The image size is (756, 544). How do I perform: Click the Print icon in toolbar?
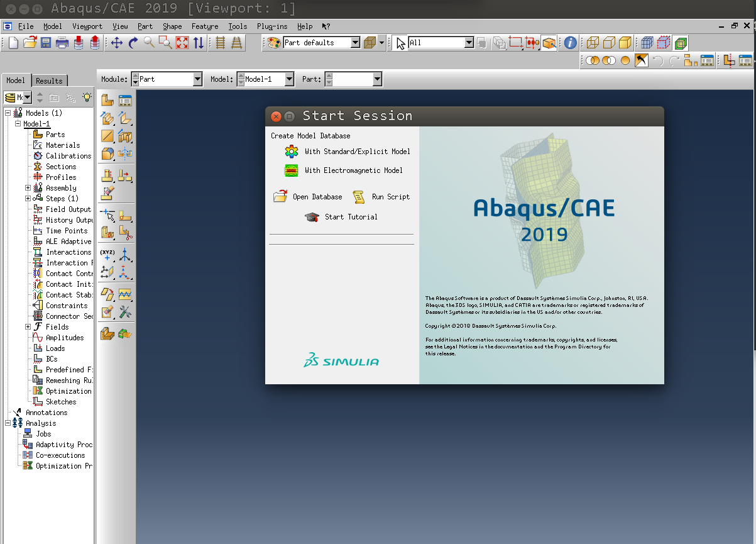click(x=62, y=43)
